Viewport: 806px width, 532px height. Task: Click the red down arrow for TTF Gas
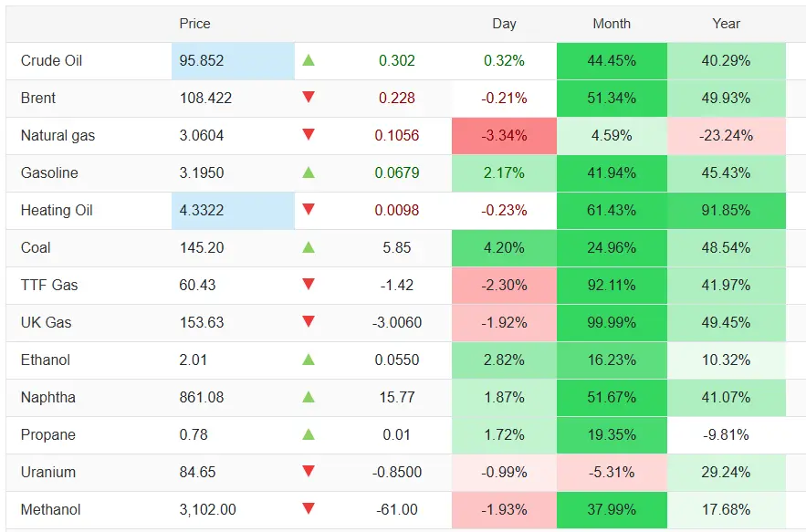tap(309, 285)
